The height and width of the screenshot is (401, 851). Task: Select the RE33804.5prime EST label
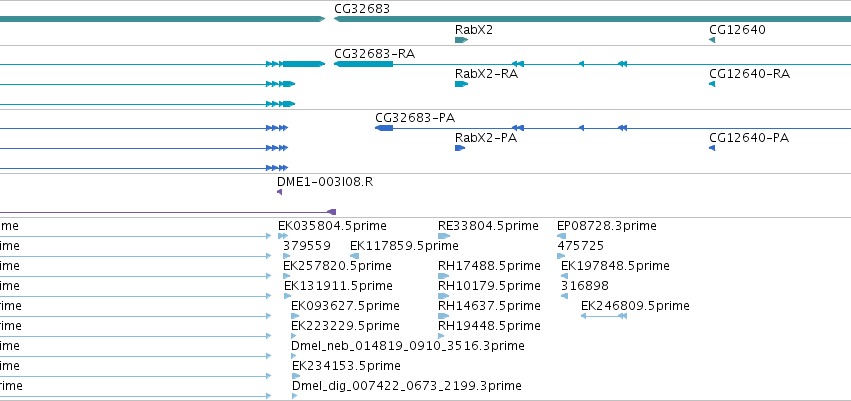point(488,226)
